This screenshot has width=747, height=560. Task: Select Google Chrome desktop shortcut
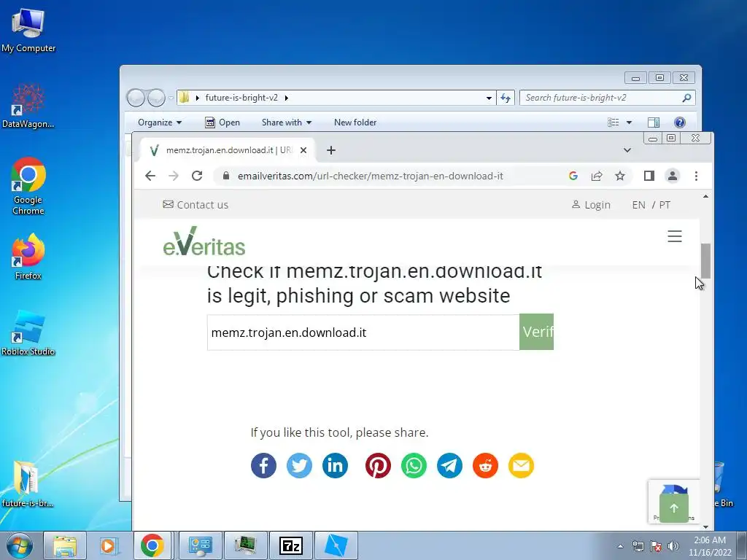coord(28,187)
